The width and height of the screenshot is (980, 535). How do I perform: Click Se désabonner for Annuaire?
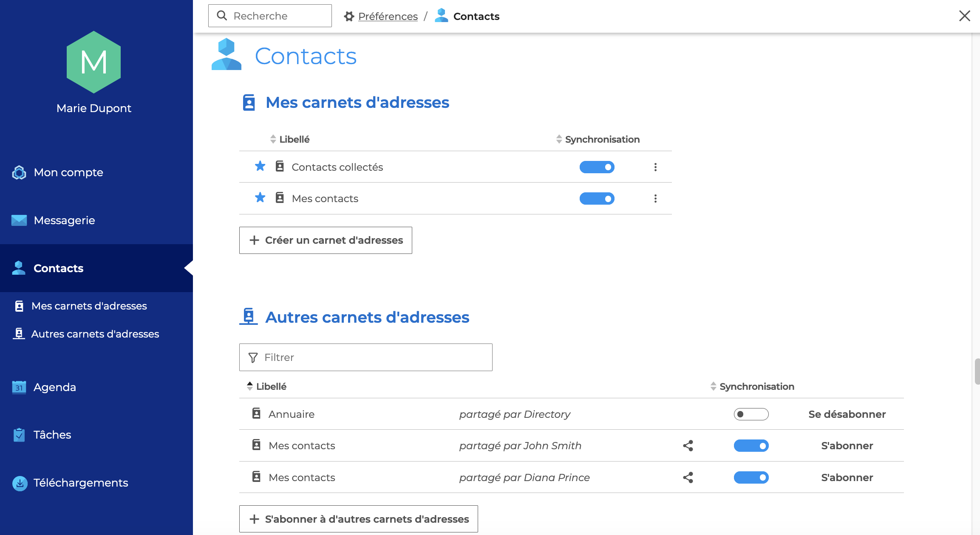tap(847, 414)
